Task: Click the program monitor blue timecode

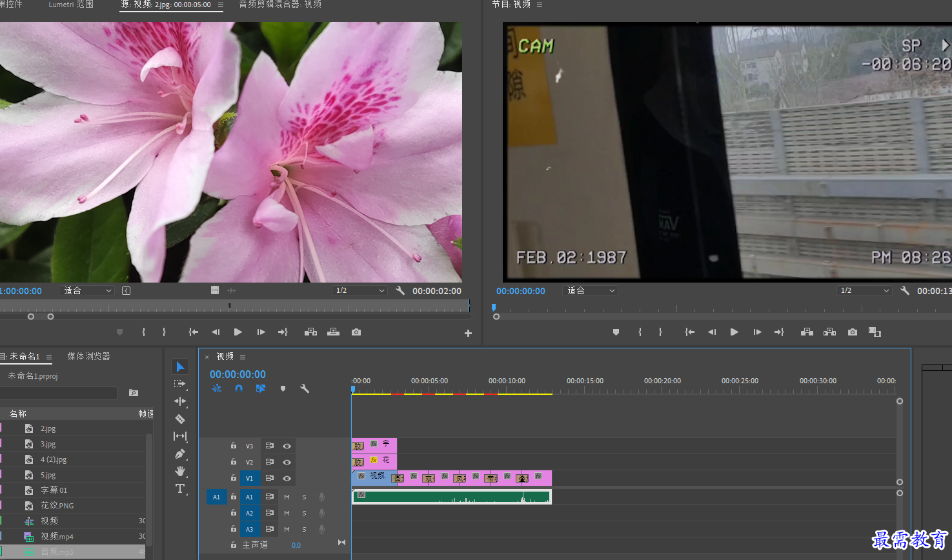Action: [x=521, y=291]
